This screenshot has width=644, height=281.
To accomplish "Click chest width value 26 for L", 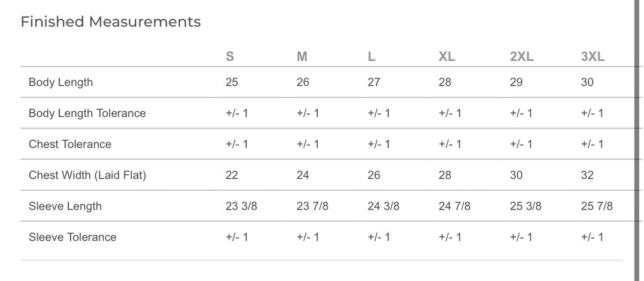I will 374,175.
